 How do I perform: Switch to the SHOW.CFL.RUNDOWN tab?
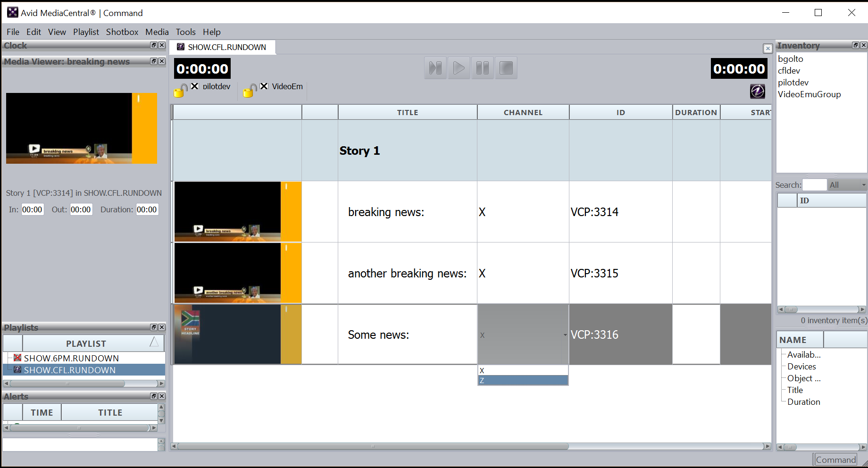point(222,47)
